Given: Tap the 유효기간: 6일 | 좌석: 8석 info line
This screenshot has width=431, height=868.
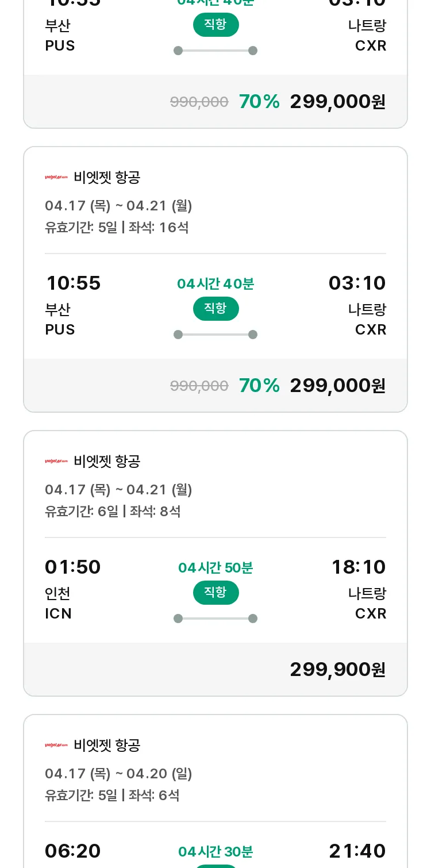Looking at the screenshot, I should (113, 512).
